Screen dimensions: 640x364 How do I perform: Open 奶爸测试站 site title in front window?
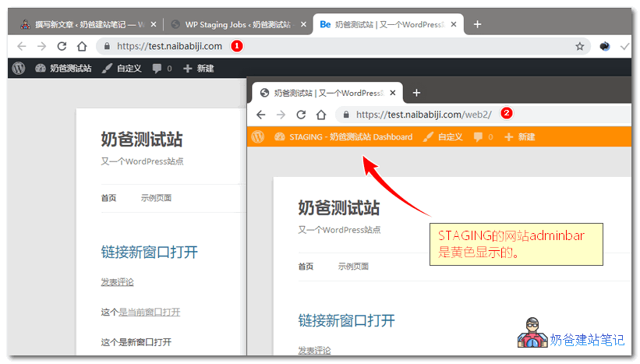(339, 208)
